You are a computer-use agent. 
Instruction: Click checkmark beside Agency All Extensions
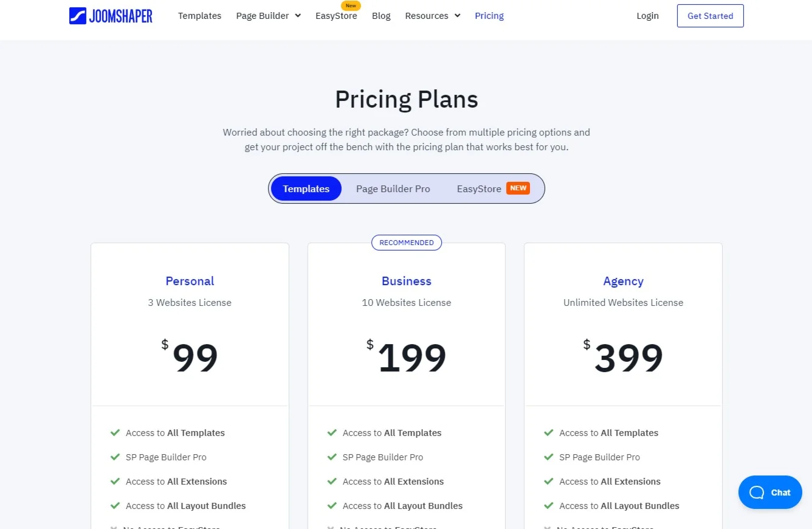[548, 482]
